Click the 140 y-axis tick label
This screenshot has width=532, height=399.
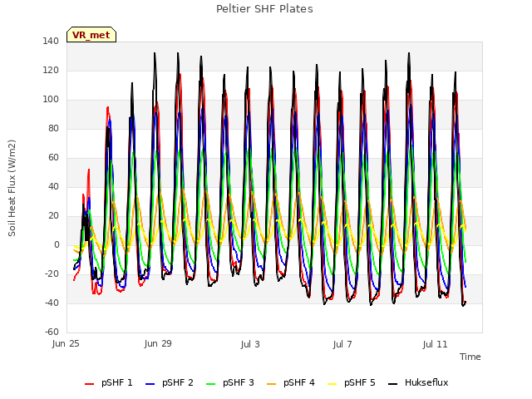click(x=51, y=41)
